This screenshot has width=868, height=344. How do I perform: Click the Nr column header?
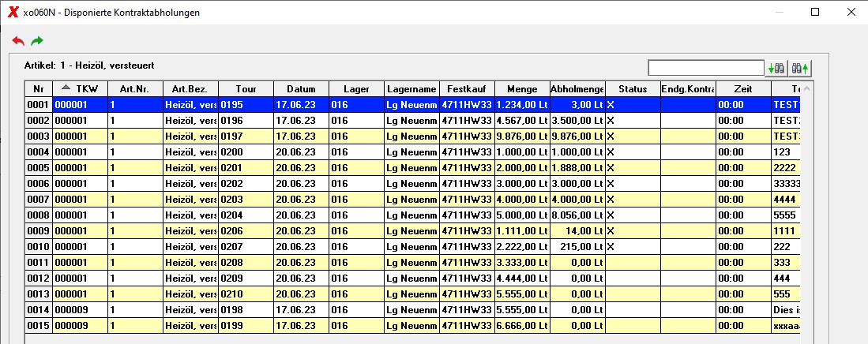click(39, 89)
